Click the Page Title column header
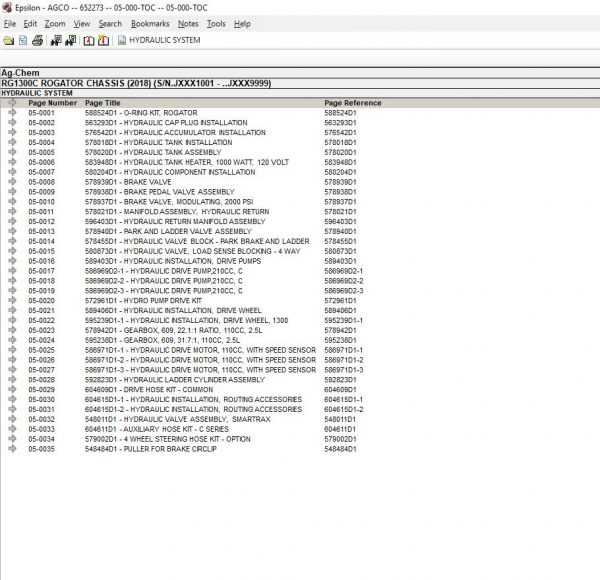The height and width of the screenshot is (580, 600). 103,103
